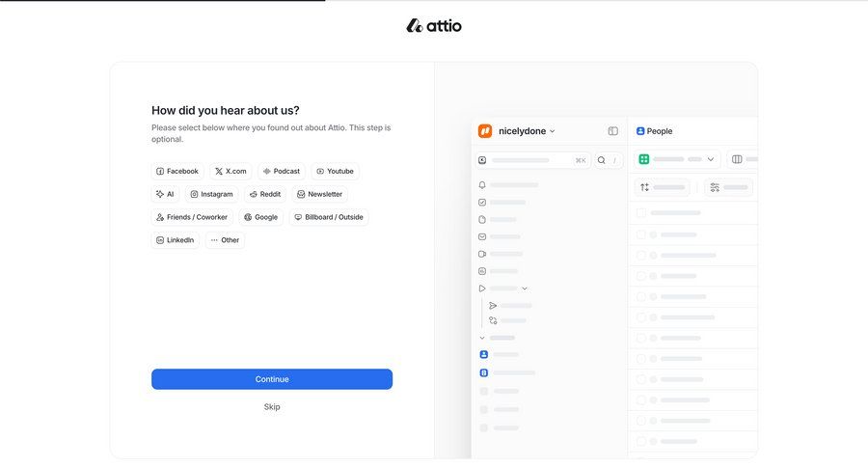The width and height of the screenshot is (868, 467).
Task: Open the green grid view dropdown
Action: click(x=679, y=159)
